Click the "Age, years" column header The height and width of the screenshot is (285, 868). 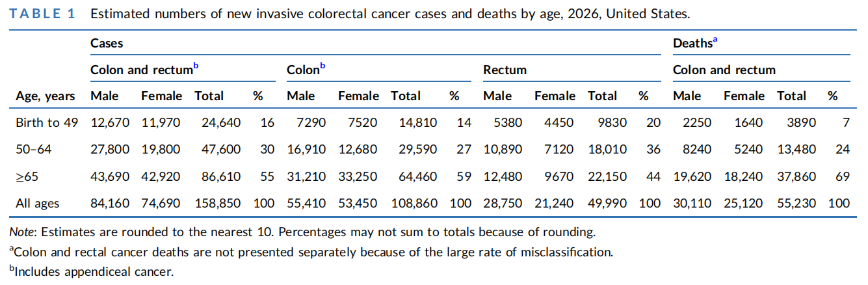45,96
